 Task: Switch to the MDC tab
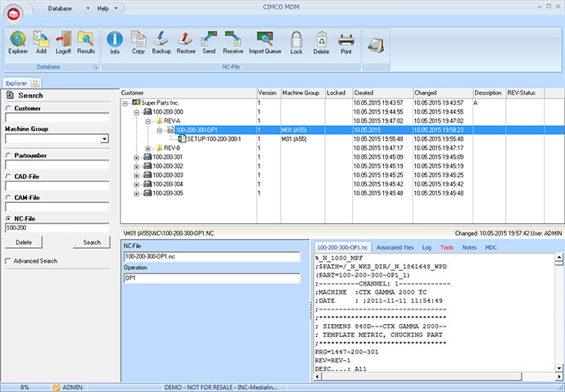(x=491, y=247)
